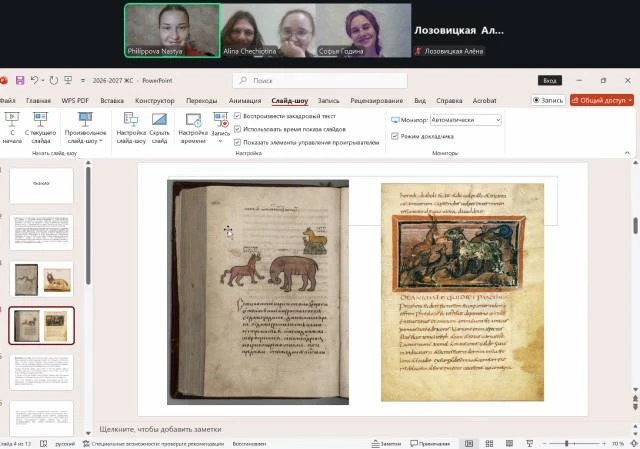This screenshot has height=449, width=640.
Task: Open the 'Справка' help tab
Action: click(x=449, y=100)
